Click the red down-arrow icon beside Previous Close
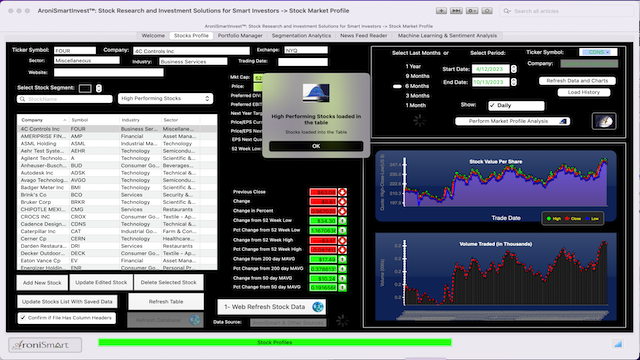640x360 pixels. pos(342,192)
